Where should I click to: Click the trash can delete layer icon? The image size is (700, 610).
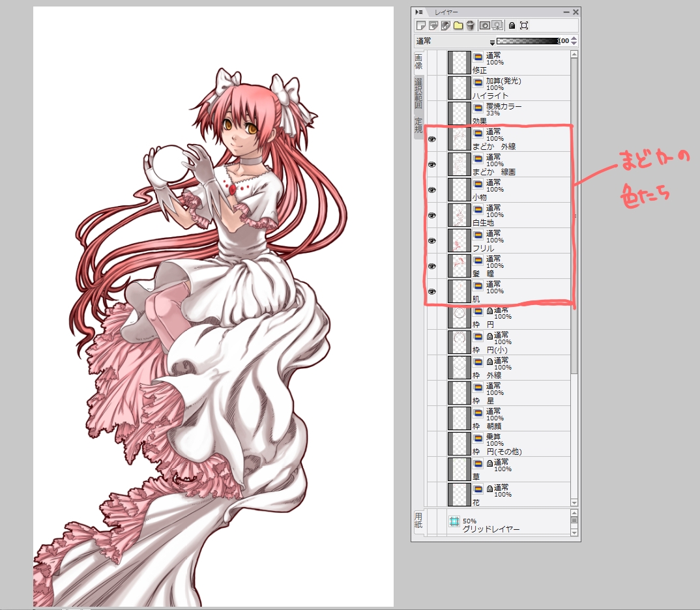click(470, 25)
